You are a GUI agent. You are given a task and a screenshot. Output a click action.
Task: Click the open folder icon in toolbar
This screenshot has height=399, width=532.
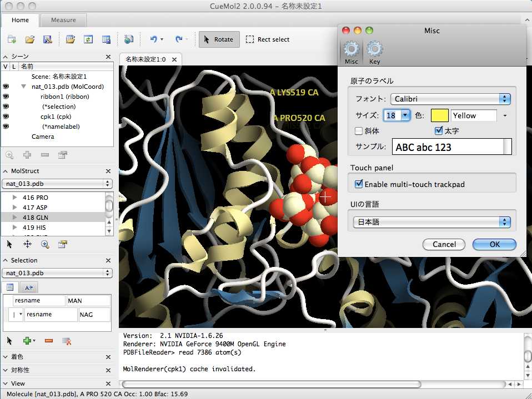tap(30, 39)
